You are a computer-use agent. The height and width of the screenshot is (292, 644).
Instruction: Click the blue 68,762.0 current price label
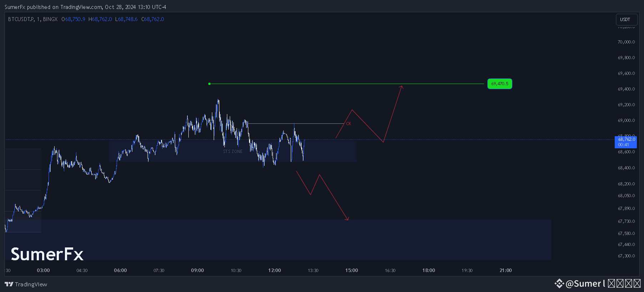point(626,142)
